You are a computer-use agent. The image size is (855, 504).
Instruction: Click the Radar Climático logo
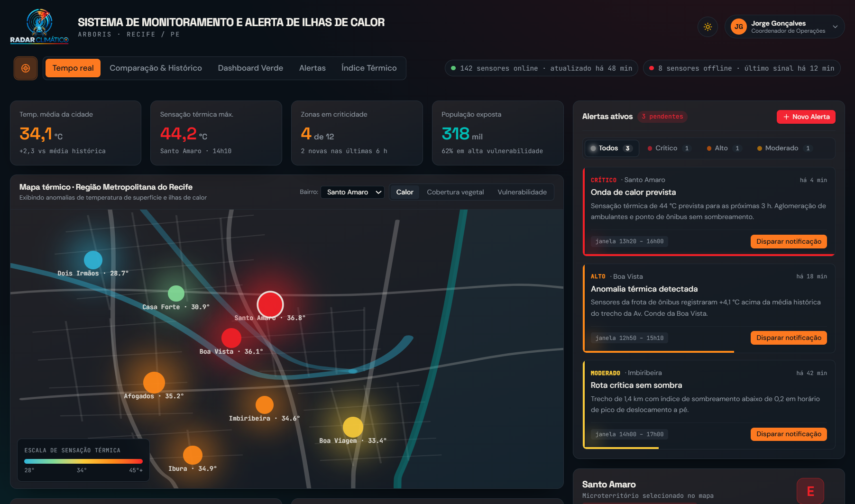click(39, 27)
